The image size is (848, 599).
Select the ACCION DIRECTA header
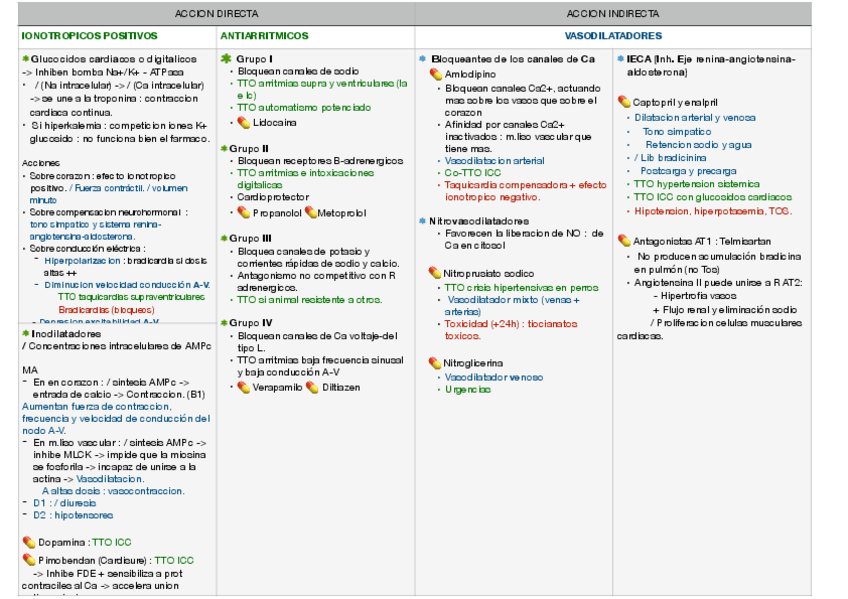216,14
